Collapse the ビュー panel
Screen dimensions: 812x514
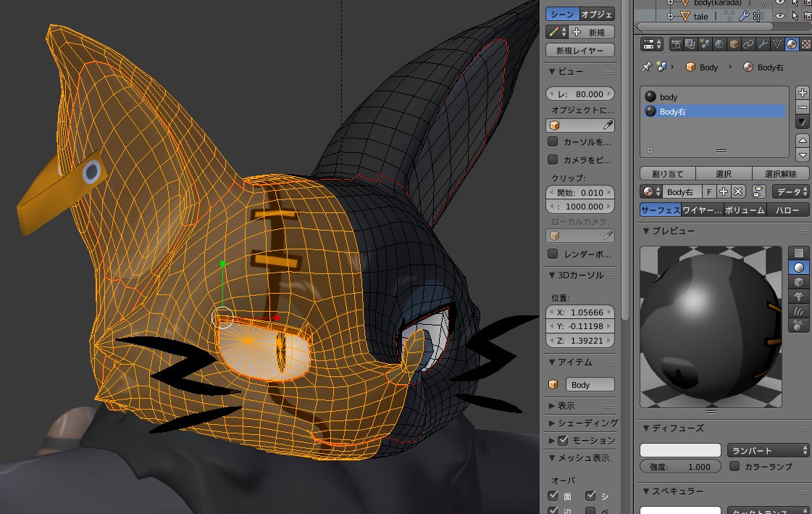tap(552, 71)
